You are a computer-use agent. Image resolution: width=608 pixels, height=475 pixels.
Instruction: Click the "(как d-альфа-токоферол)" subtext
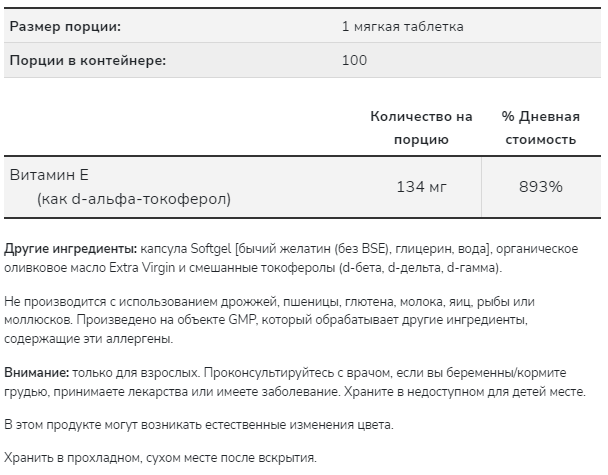133,199
